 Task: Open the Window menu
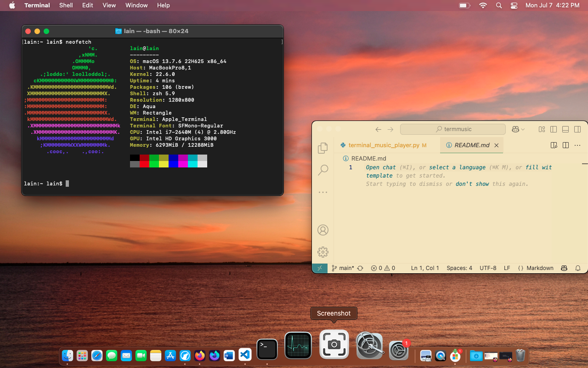coord(136,6)
